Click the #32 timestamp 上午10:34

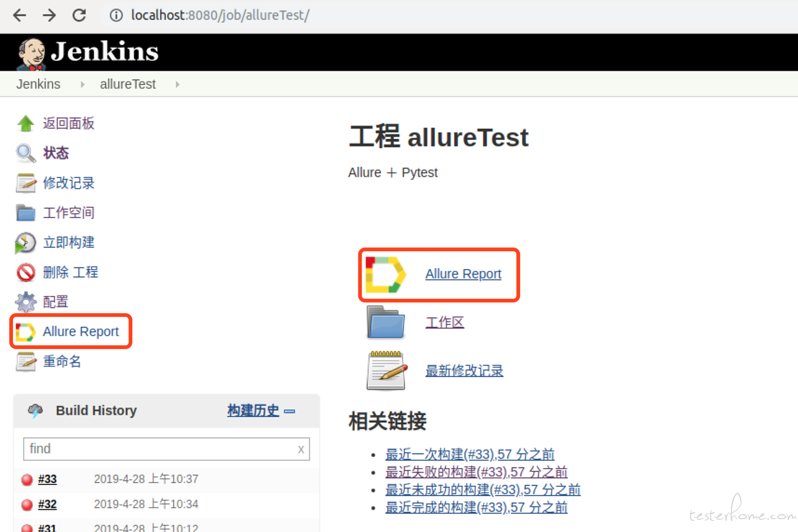pyautogui.click(x=146, y=504)
